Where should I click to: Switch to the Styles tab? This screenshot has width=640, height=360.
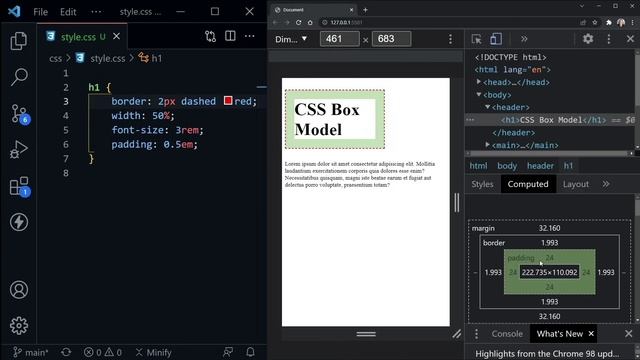[x=482, y=184]
